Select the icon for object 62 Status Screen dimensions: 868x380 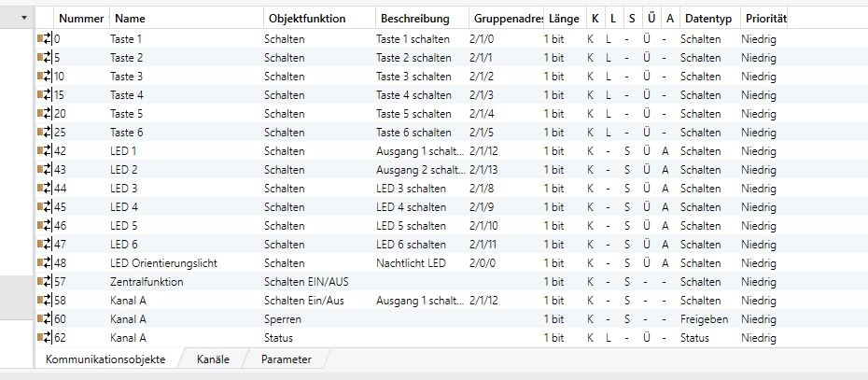44,338
